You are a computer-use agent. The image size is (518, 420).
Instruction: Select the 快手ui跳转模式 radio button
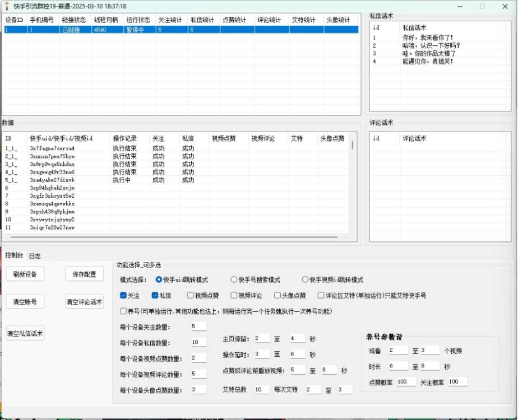tap(161, 279)
